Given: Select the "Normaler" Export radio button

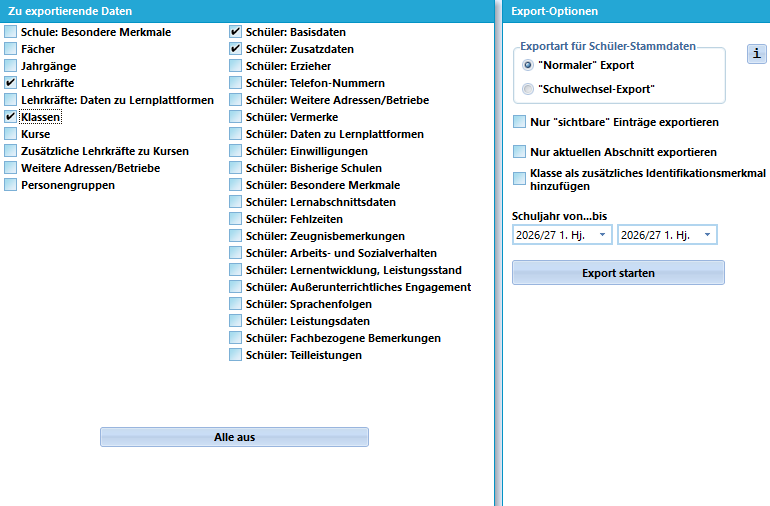Looking at the screenshot, I should 528,65.
